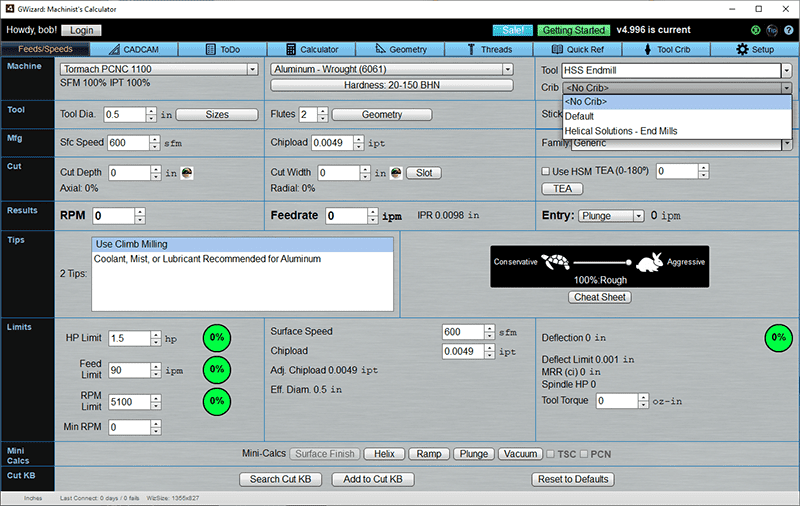Click the HP Limit green 0% indicator
This screenshot has height=506, width=800.
tap(217, 338)
